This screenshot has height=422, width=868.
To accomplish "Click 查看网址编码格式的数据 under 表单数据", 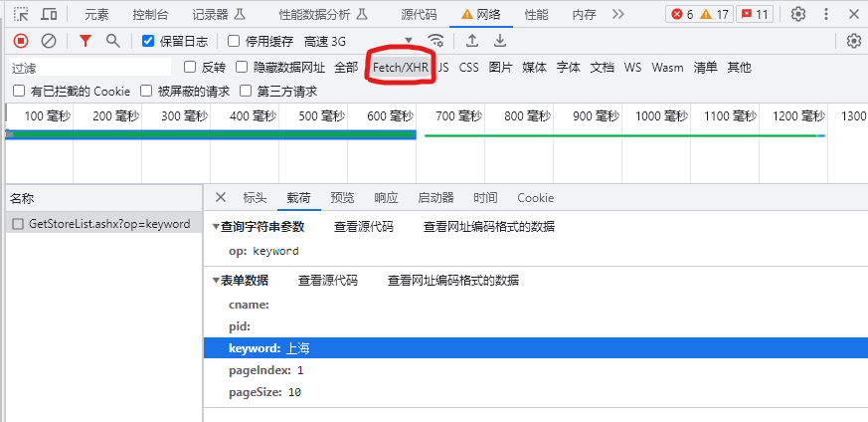I will pos(452,281).
